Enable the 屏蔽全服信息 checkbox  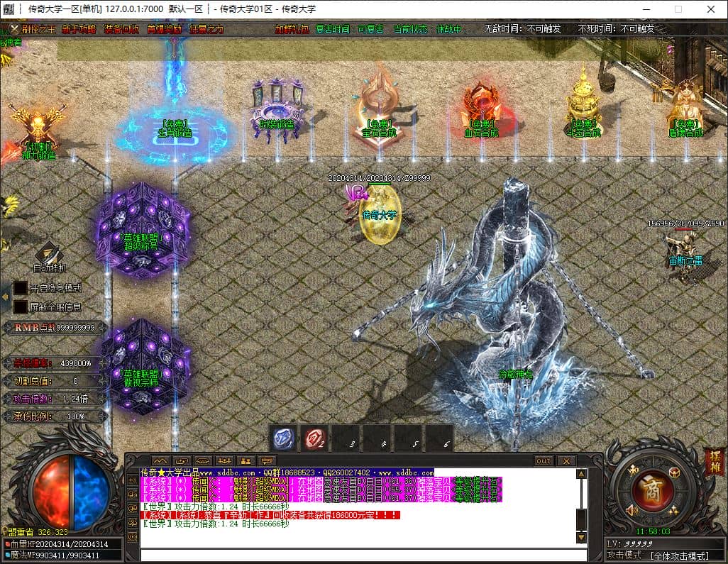click(21, 307)
